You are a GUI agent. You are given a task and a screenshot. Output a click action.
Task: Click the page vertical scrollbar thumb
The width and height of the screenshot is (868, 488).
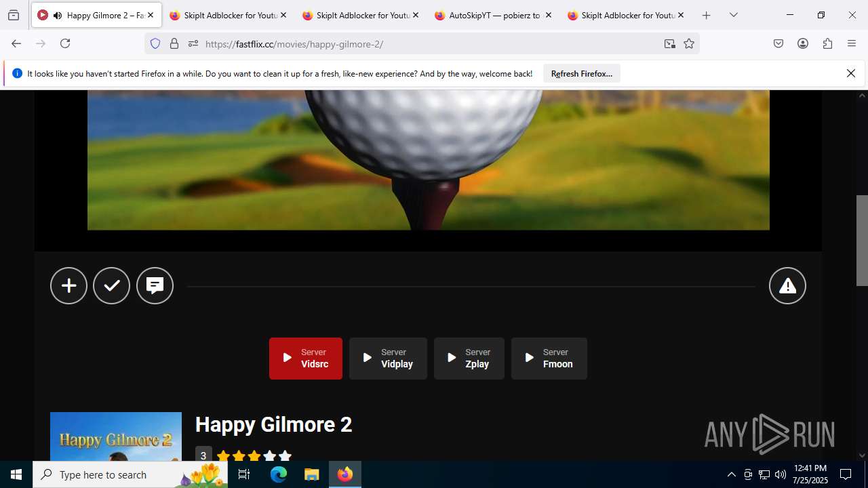point(862,241)
